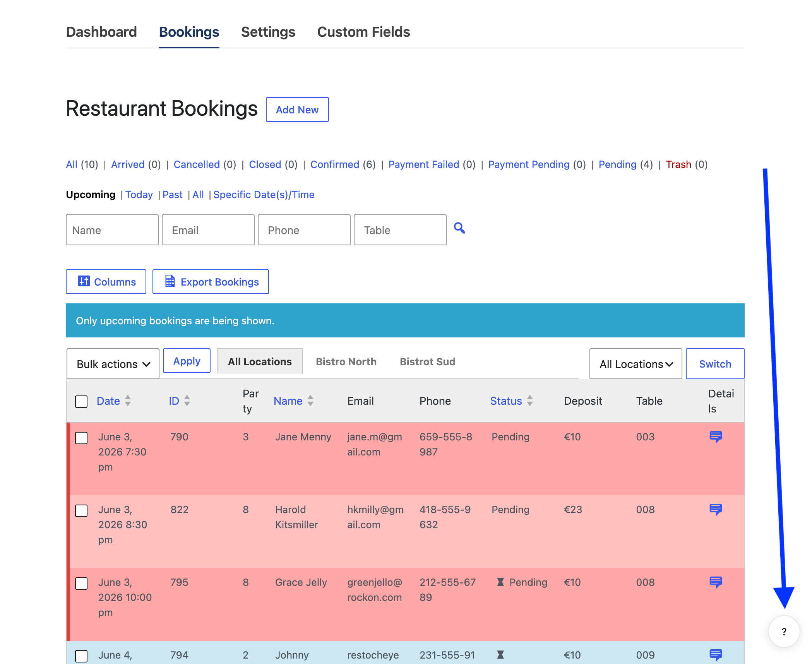Focus the Phone search field
The height and width of the screenshot is (664, 812).
(x=304, y=230)
